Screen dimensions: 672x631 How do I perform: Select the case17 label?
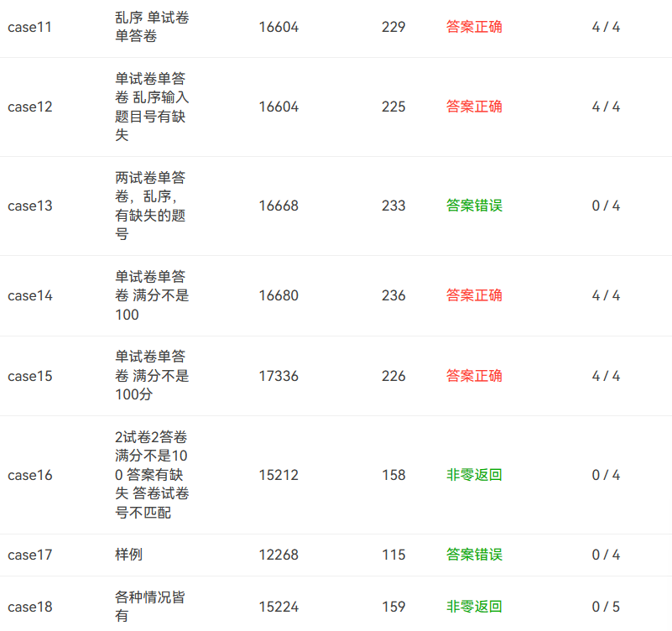coord(30,555)
